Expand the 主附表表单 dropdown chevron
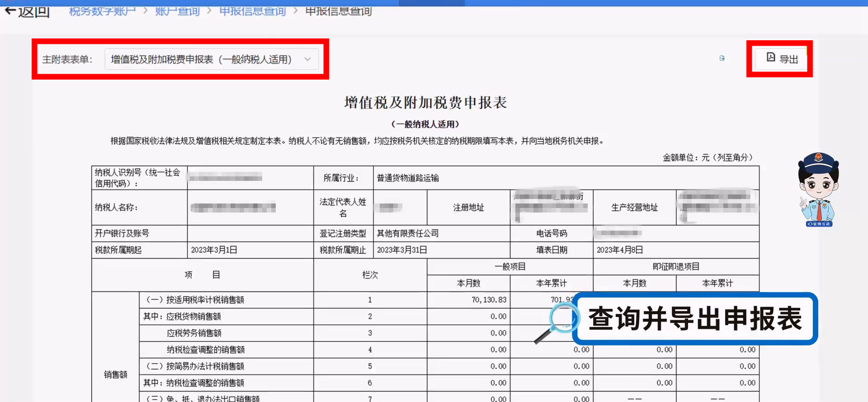The height and width of the screenshot is (402, 868). [x=307, y=59]
